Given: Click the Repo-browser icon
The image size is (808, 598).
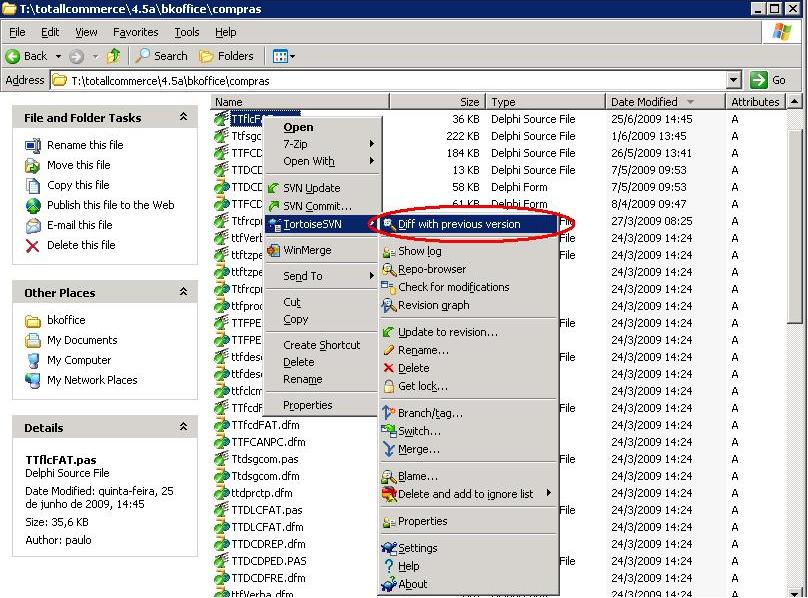Looking at the screenshot, I should pyautogui.click(x=389, y=269).
